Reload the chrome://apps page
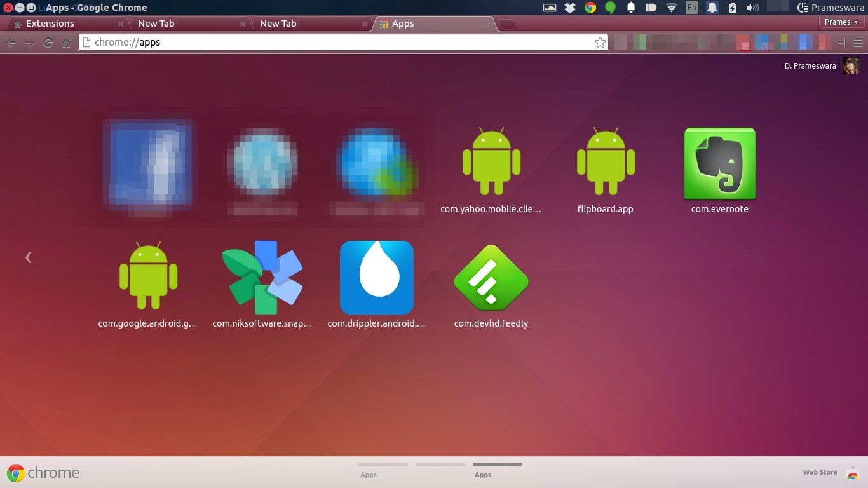Image resolution: width=868 pixels, height=488 pixels. coord(48,43)
